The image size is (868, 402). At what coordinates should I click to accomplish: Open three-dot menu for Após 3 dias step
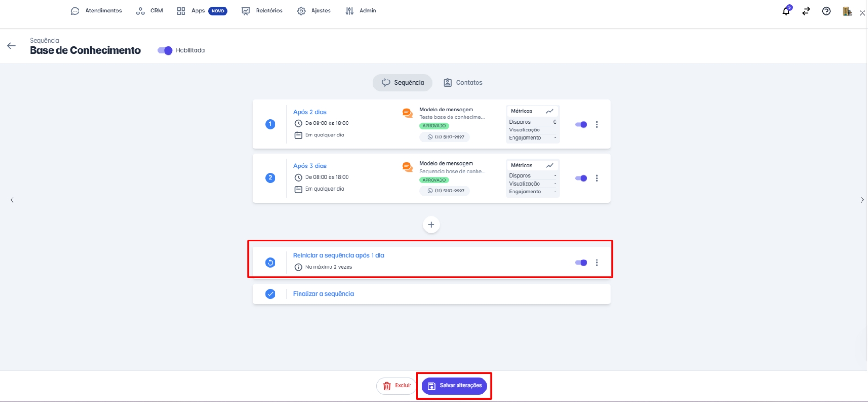point(597,178)
